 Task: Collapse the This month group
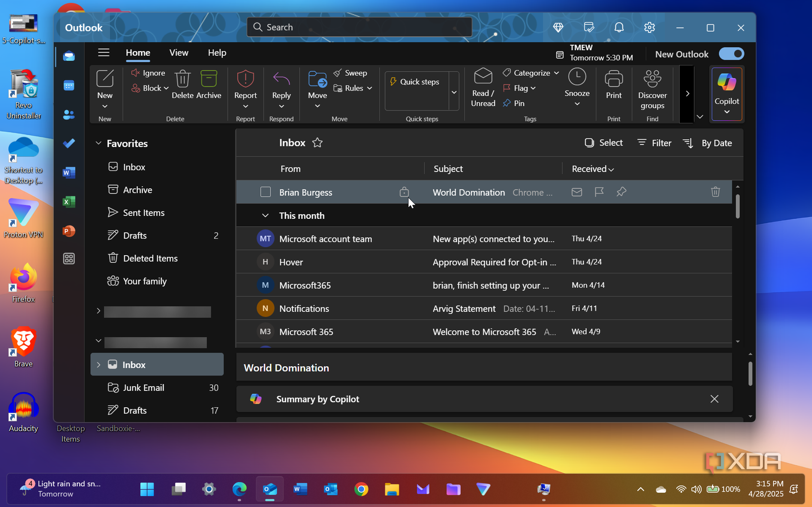click(x=265, y=215)
